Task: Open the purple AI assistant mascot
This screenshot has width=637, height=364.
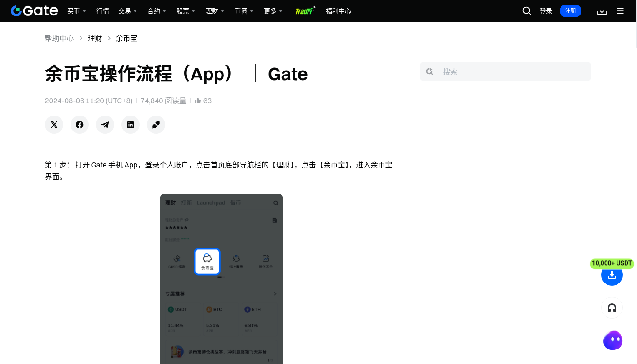Action: coord(613,340)
